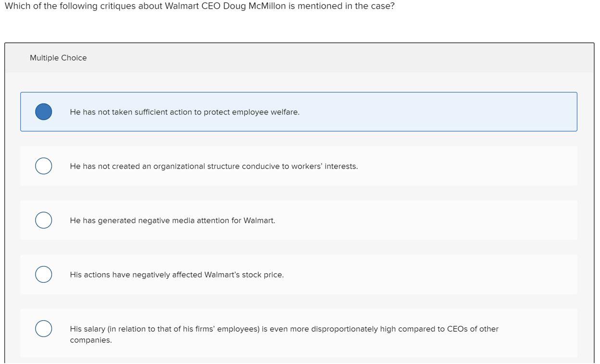Click the answer text about Walmart's stock price

(x=177, y=275)
